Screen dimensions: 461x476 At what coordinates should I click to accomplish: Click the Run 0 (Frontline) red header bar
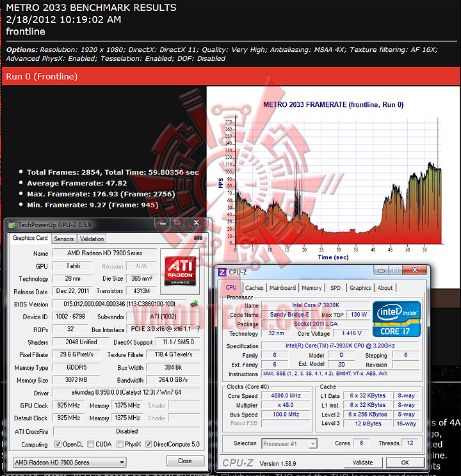[x=230, y=76]
